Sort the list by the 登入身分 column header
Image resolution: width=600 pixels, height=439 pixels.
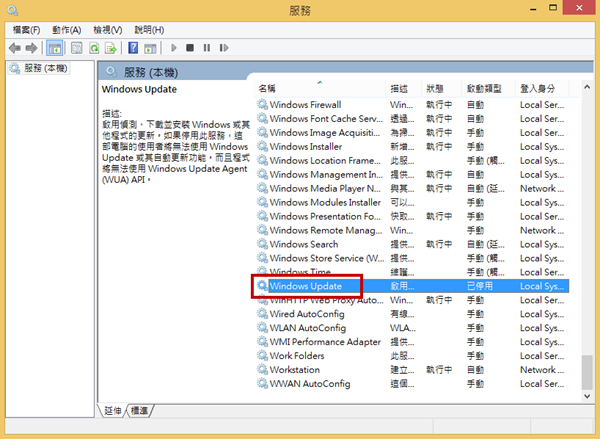click(x=542, y=88)
